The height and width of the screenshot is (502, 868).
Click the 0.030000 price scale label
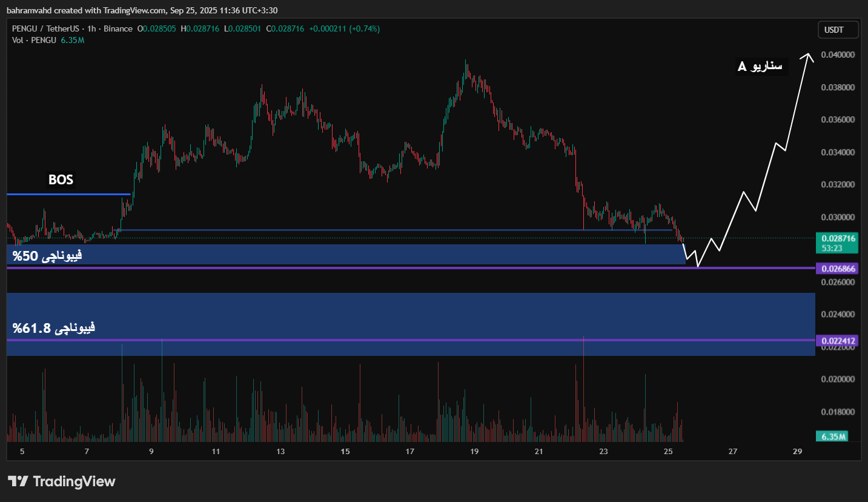coord(838,217)
